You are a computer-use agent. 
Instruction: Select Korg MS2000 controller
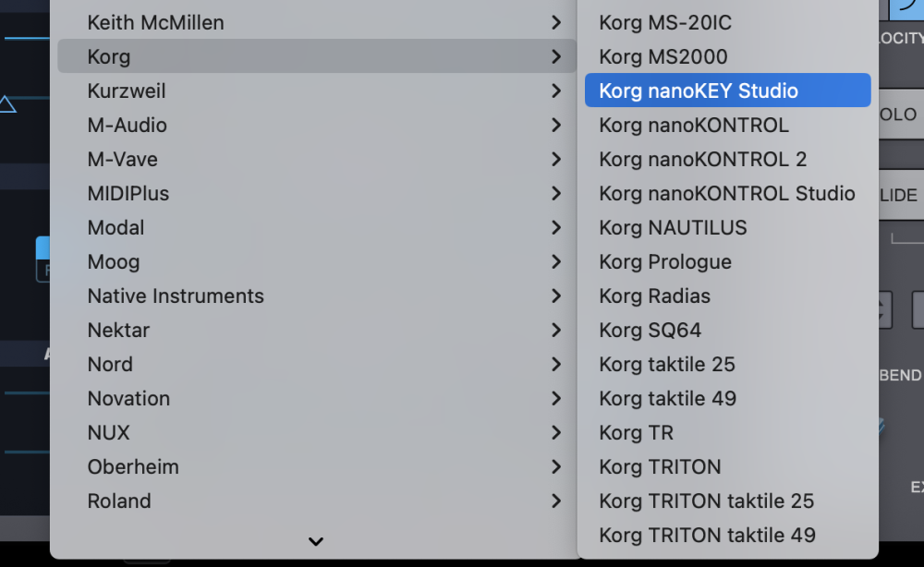(663, 56)
